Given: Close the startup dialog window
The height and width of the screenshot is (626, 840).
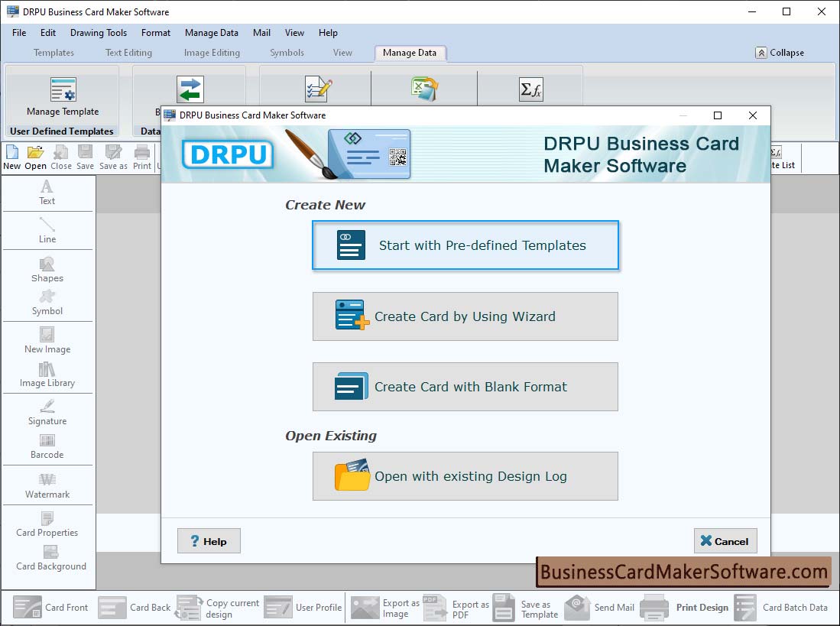Looking at the screenshot, I should (753, 115).
